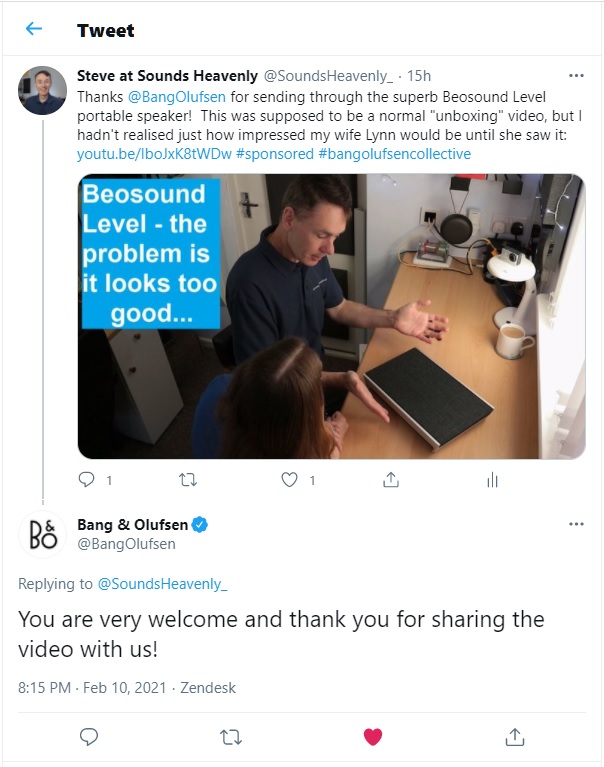Screen dimensions: 604x767
Task: Open the #bangolufsencollective hashtag
Action: point(394,154)
